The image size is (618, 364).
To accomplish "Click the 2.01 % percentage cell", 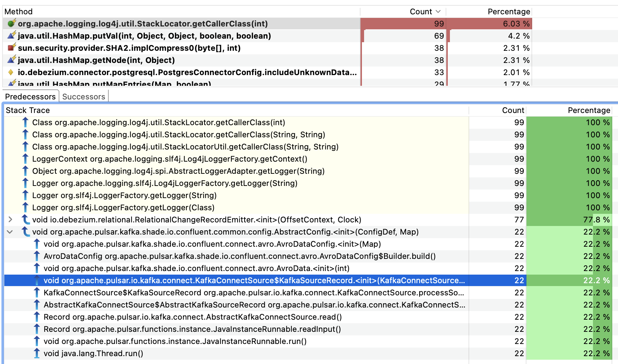I will pos(489,72).
